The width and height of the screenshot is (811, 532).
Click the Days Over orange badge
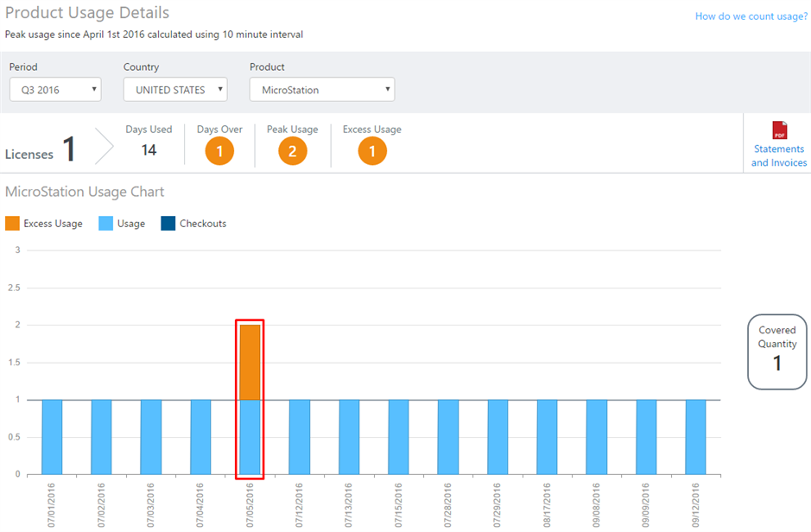pos(219,151)
